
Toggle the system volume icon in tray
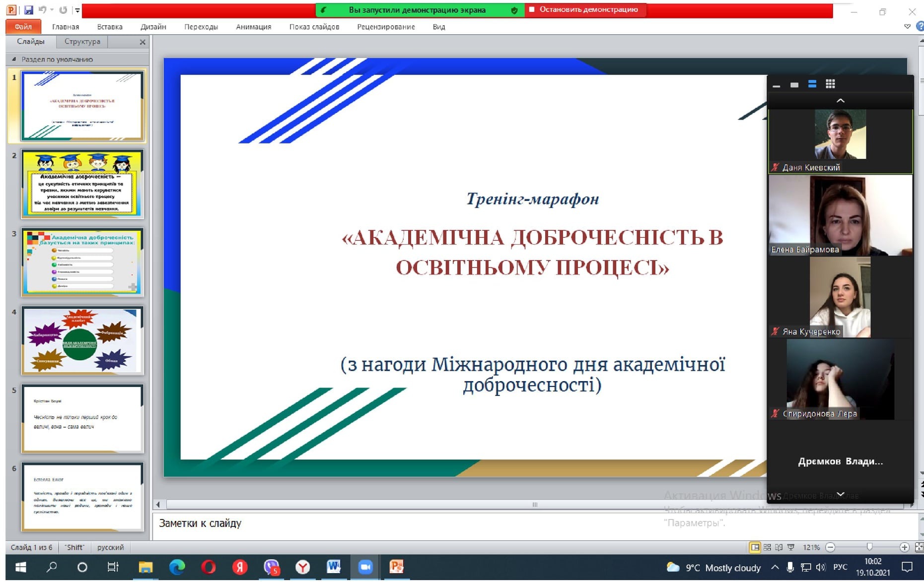click(821, 567)
